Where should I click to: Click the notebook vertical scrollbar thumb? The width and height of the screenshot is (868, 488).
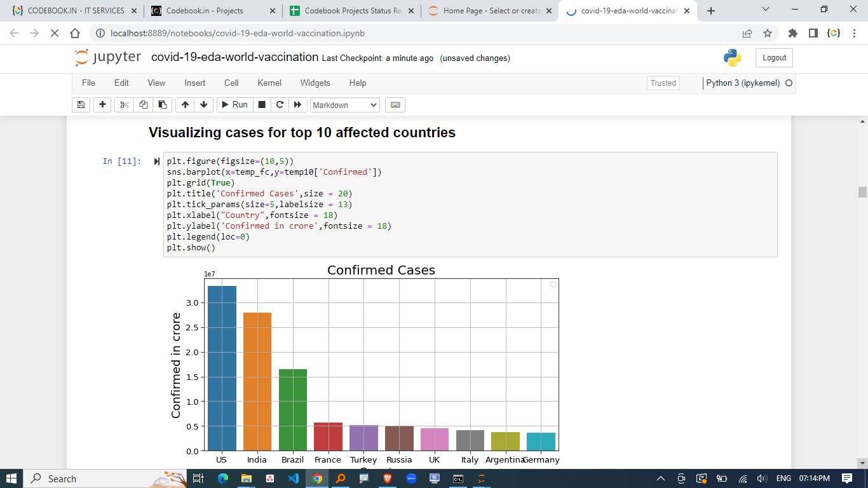(862, 192)
